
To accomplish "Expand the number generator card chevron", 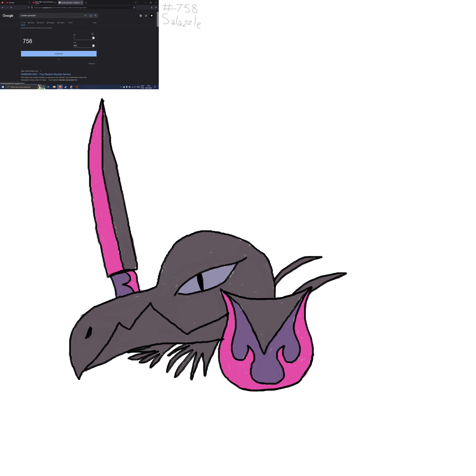I will point(59,59).
